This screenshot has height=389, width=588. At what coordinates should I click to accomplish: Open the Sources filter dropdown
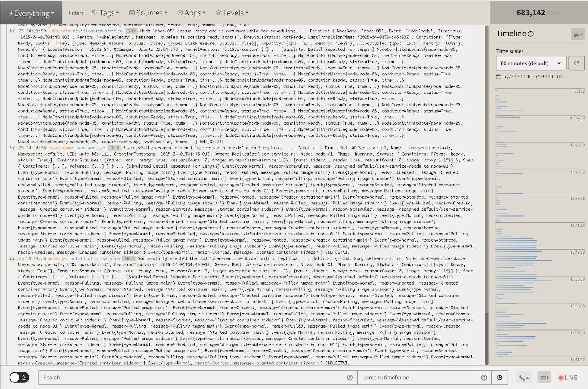click(x=148, y=13)
